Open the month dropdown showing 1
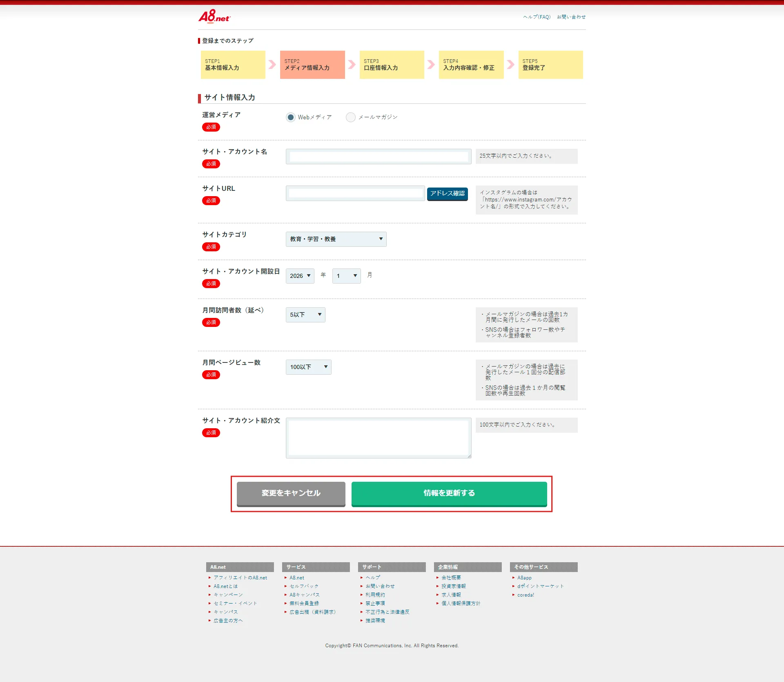Screen dimensions: 784x682 [347, 276]
